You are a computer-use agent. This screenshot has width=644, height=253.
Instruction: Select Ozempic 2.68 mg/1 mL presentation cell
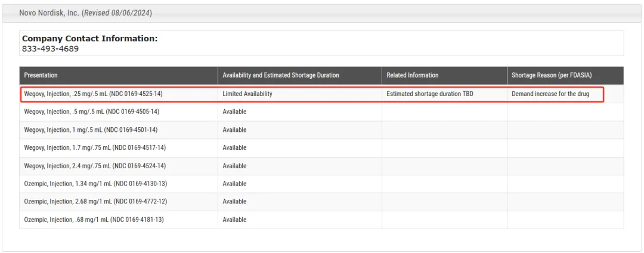pyautogui.click(x=95, y=202)
